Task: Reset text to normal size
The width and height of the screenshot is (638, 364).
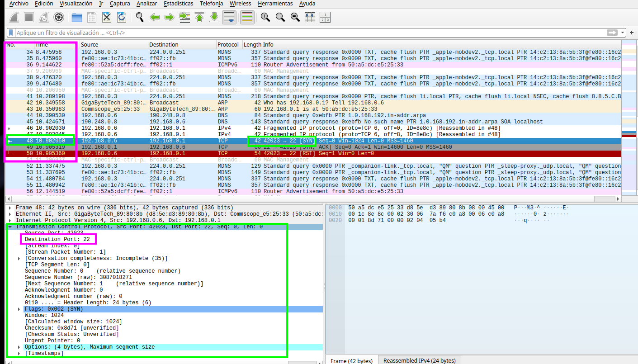Action: [x=295, y=18]
